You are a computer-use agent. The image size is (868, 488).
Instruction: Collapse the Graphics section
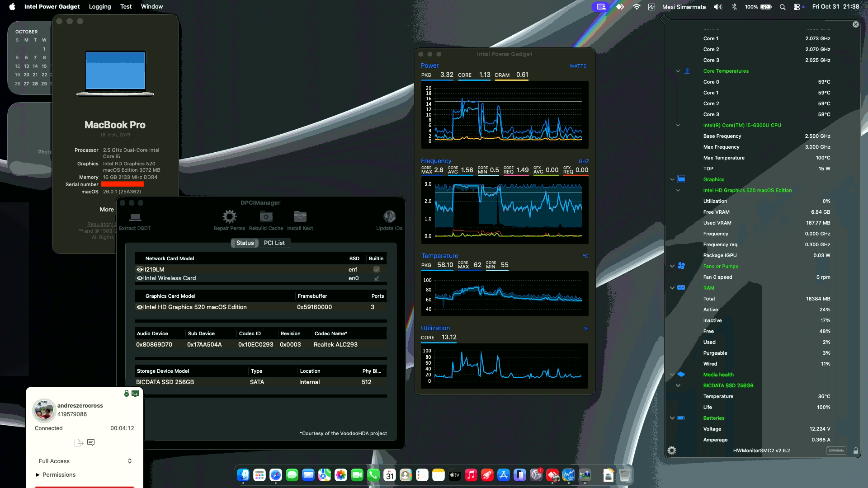(x=672, y=179)
